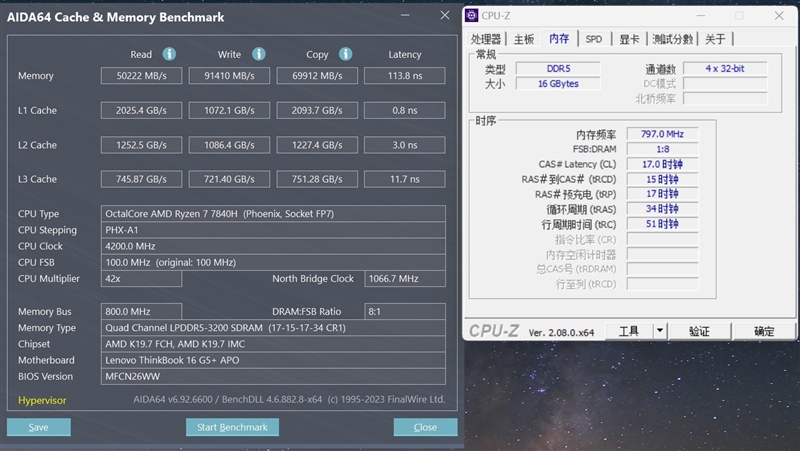Click L1 Cache latency 0.8 ns
Image resolution: width=800 pixels, height=451 pixels.
[405, 110]
